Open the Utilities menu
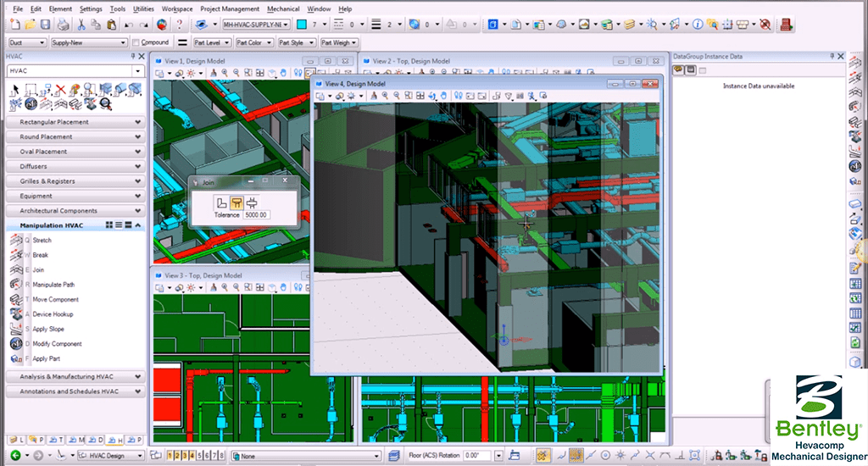Screen dimensions: 868x466 143,8
